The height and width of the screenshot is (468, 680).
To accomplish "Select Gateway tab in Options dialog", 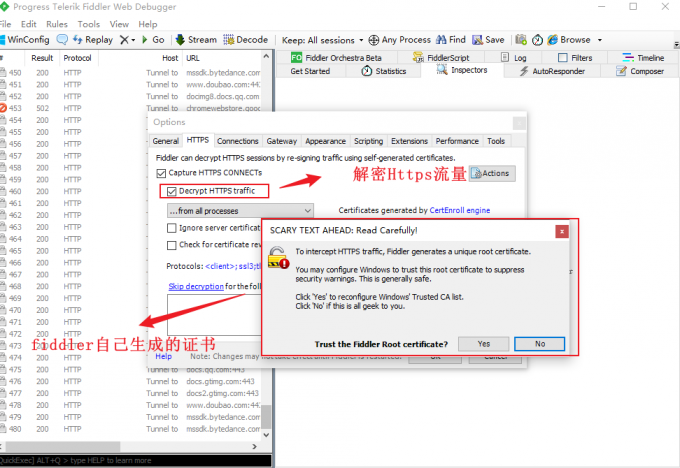I will (281, 141).
